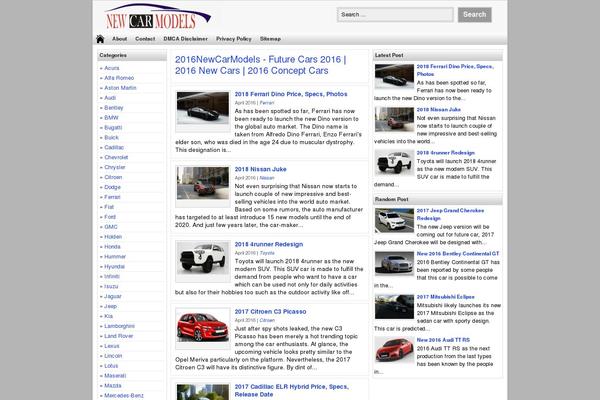Click the Jeep Grand Cherokee thumbnail

[x=394, y=220]
